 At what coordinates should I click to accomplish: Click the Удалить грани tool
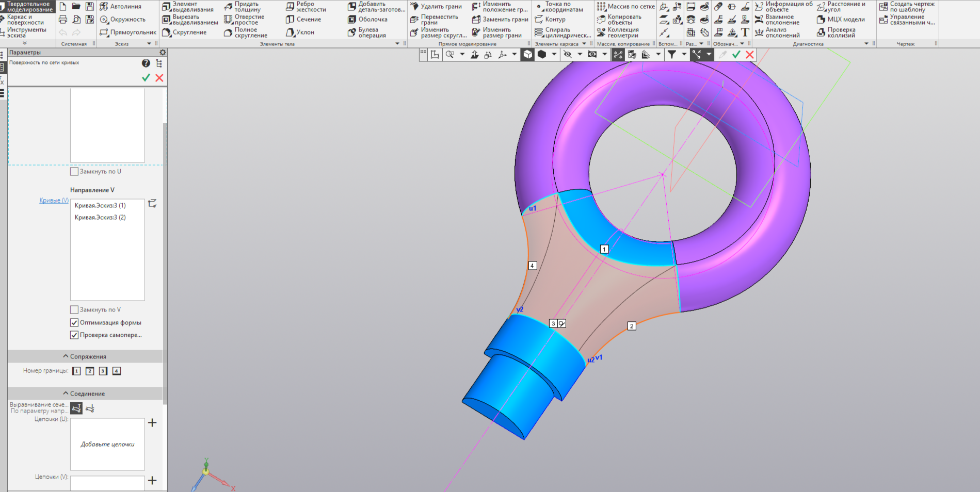point(436,7)
